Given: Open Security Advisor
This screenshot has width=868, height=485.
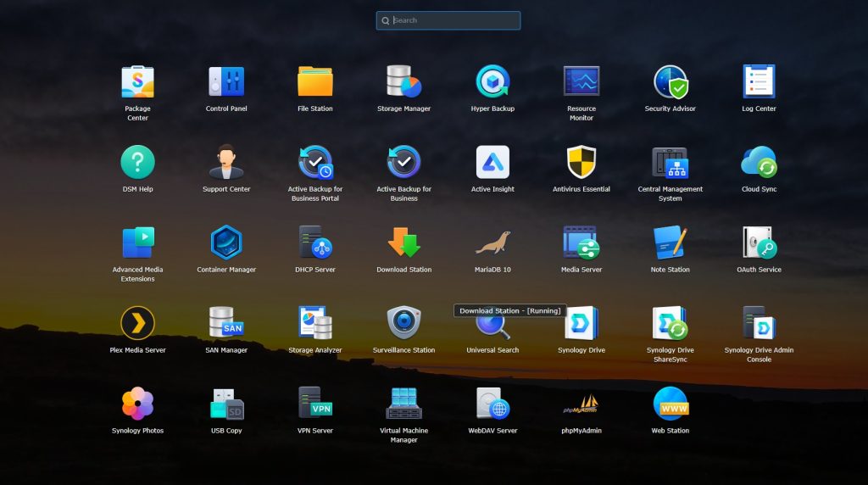Looking at the screenshot, I should 670,82.
